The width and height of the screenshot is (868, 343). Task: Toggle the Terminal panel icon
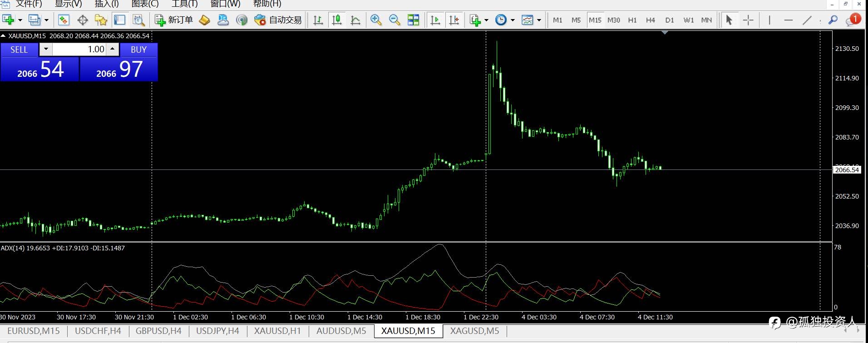(120, 20)
